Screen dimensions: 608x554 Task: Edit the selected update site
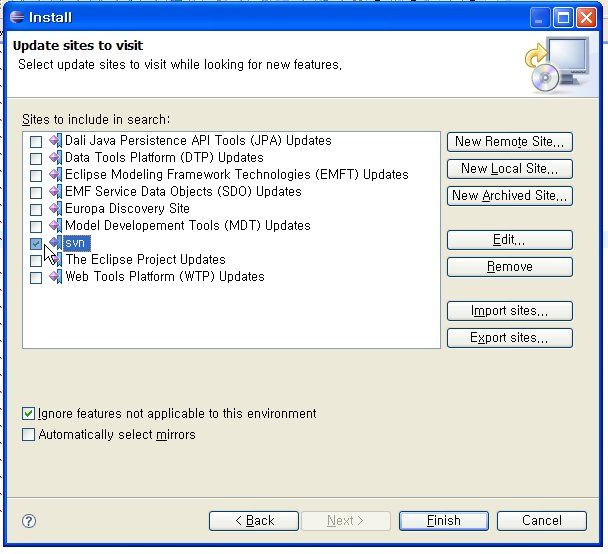point(510,240)
